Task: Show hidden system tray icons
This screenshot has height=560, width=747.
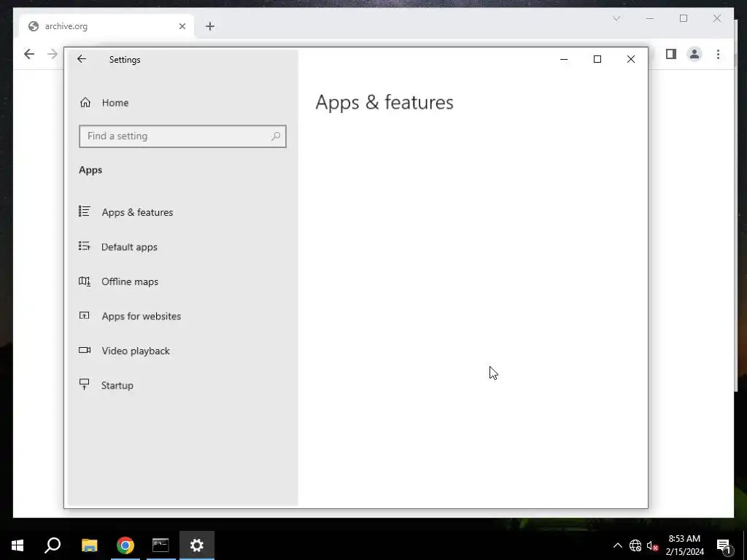Action: pos(617,545)
